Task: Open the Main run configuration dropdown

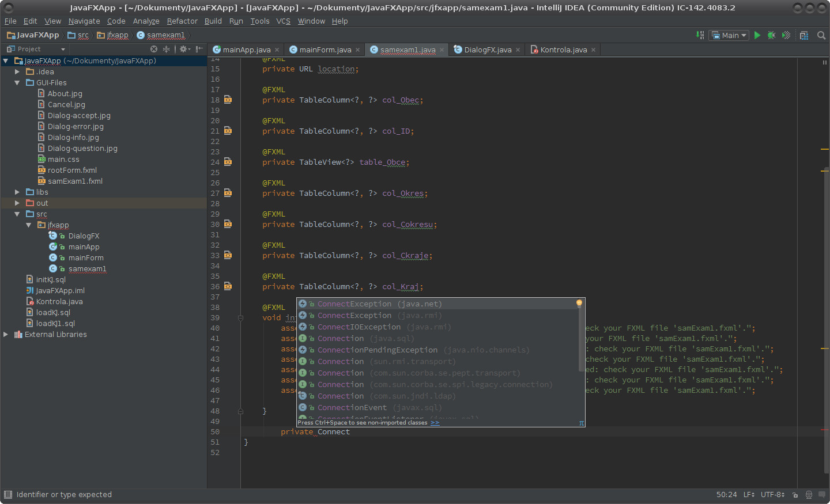Action: pos(729,35)
